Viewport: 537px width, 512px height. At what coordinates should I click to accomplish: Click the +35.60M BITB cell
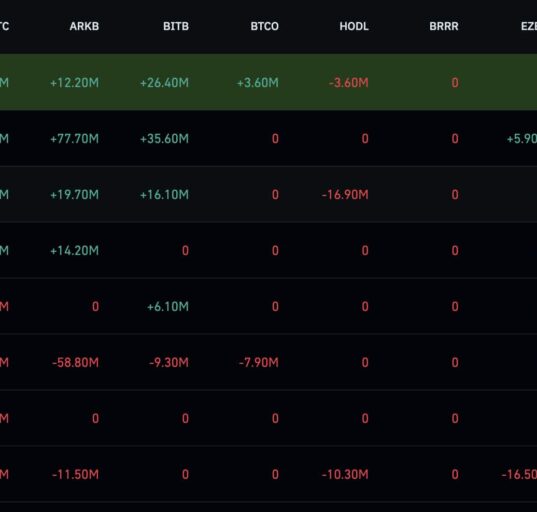pyautogui.click(x=164, y=139)
